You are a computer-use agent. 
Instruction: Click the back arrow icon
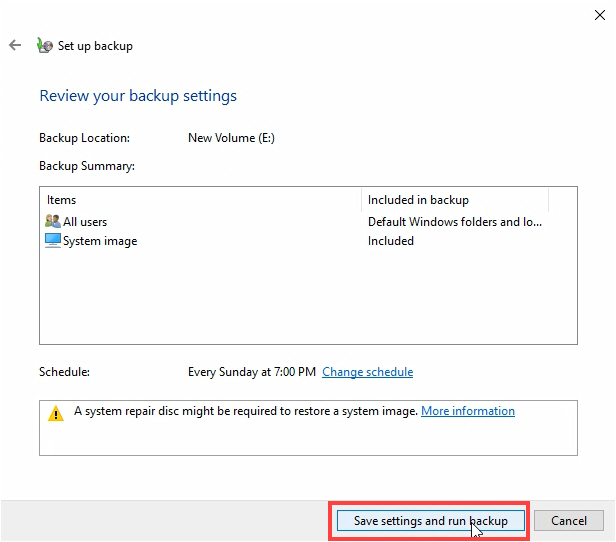click(15, 45)
